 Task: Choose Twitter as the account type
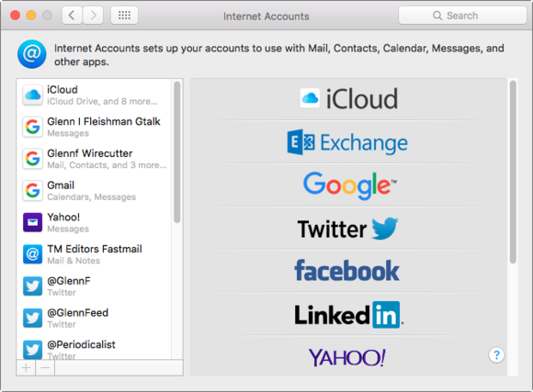coord(349,229)
